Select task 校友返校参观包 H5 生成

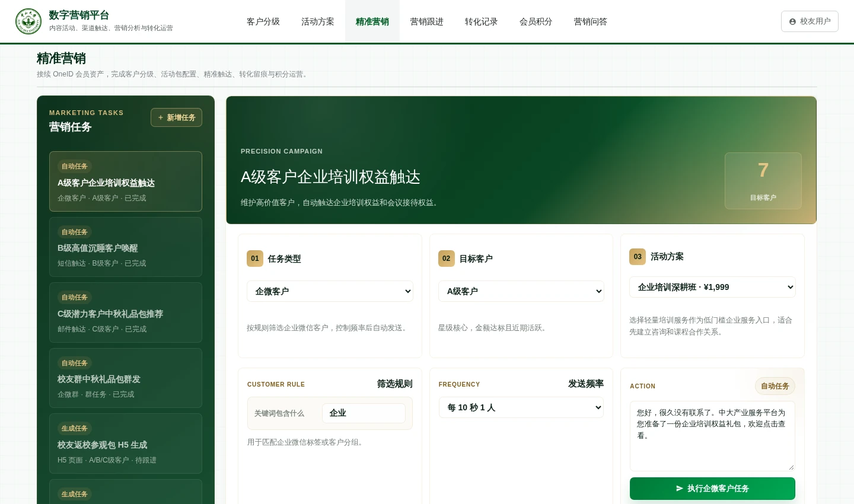pyautogui.click(x=126, y=444)
